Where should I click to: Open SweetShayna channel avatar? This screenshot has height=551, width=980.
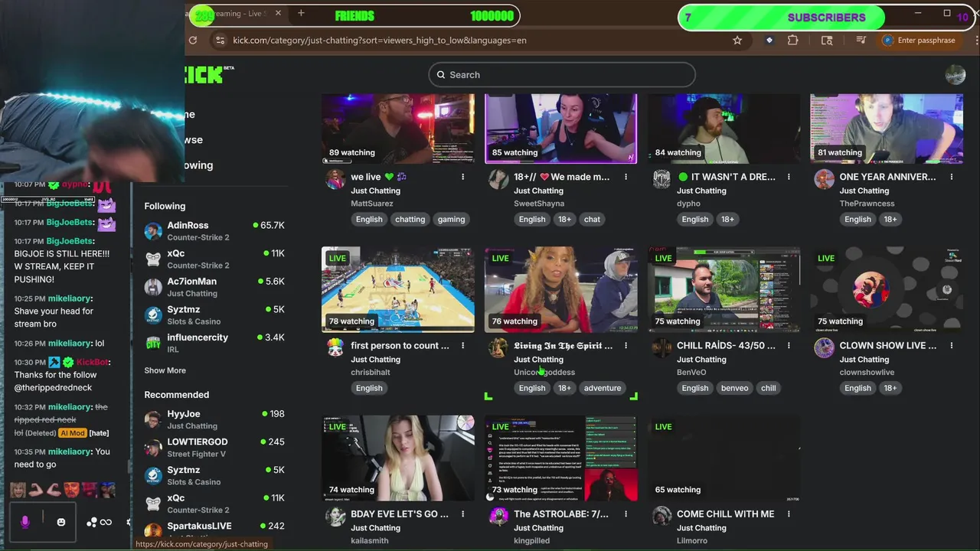(x=498, y=180)
